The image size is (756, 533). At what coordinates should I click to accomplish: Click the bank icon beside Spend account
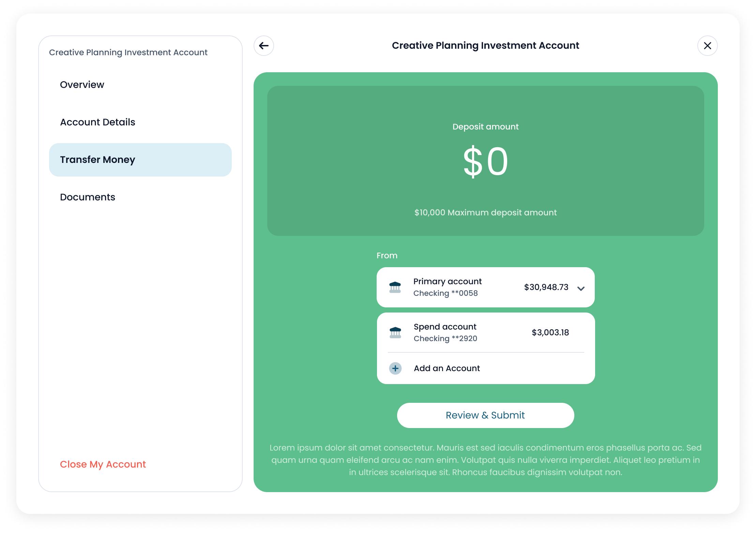(x=395, y=333)
